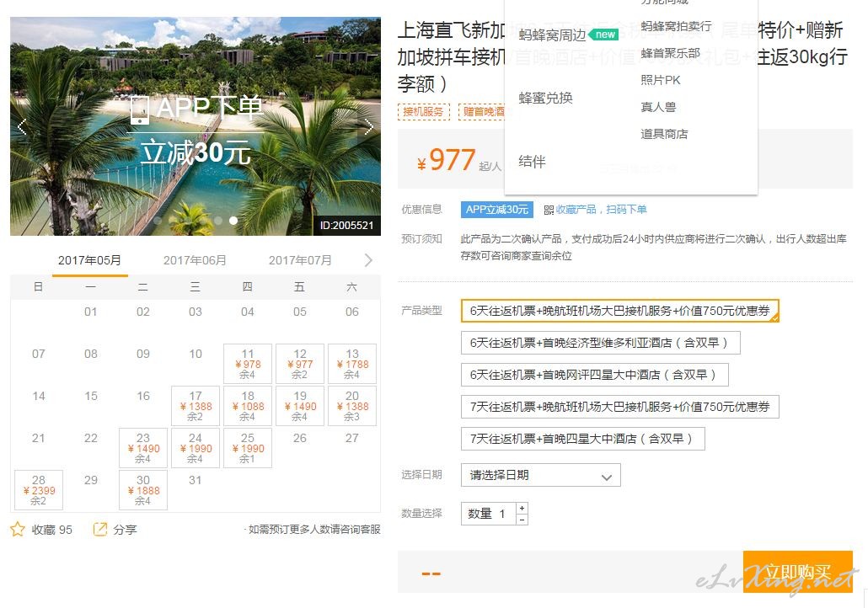Click the 接机服务 tag

(424, 112)
